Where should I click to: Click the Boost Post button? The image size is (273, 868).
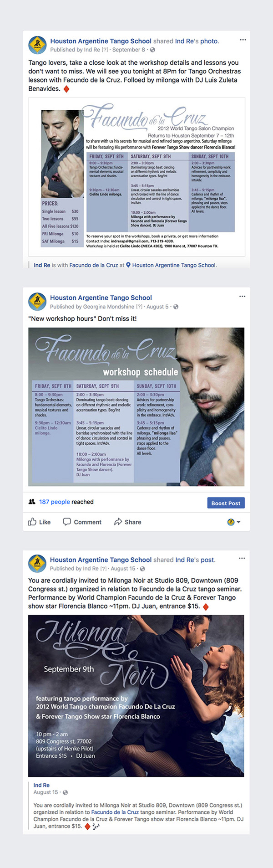(x=226, y=503)
